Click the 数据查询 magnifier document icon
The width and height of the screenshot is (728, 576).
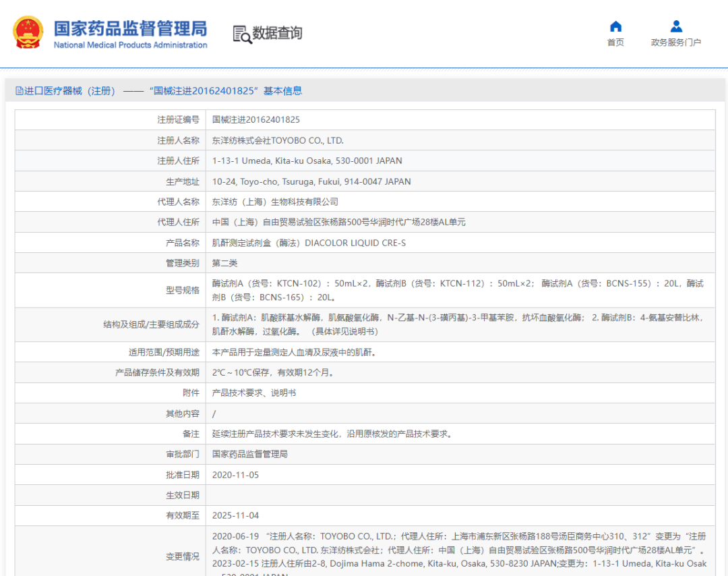(242, 34)
